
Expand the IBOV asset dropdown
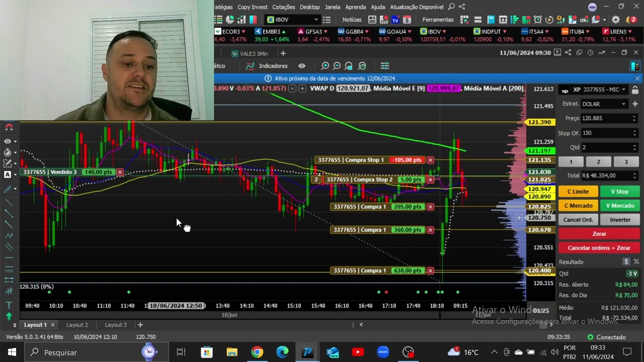[316, 20]
